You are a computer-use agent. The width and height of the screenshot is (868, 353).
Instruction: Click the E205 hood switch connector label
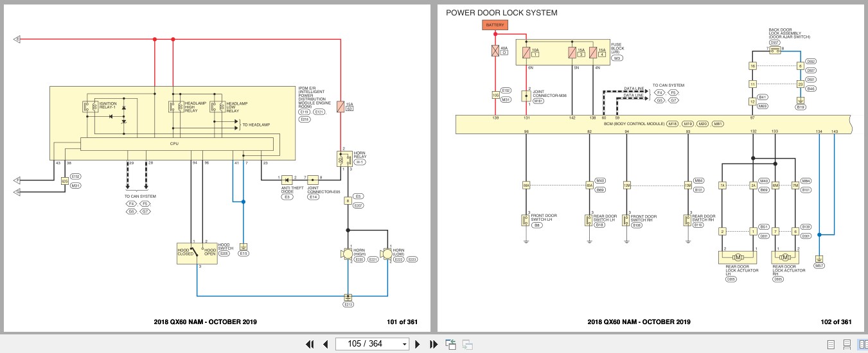[x=224, y=254]
